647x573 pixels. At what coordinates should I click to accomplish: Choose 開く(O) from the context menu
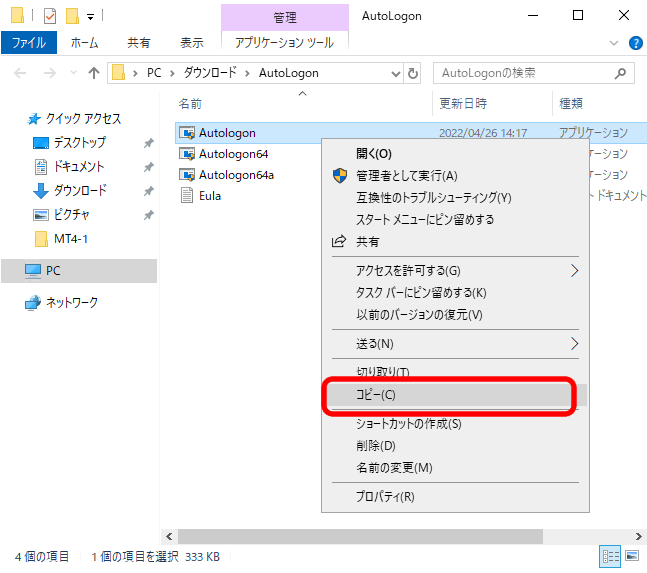coord(455,154)
